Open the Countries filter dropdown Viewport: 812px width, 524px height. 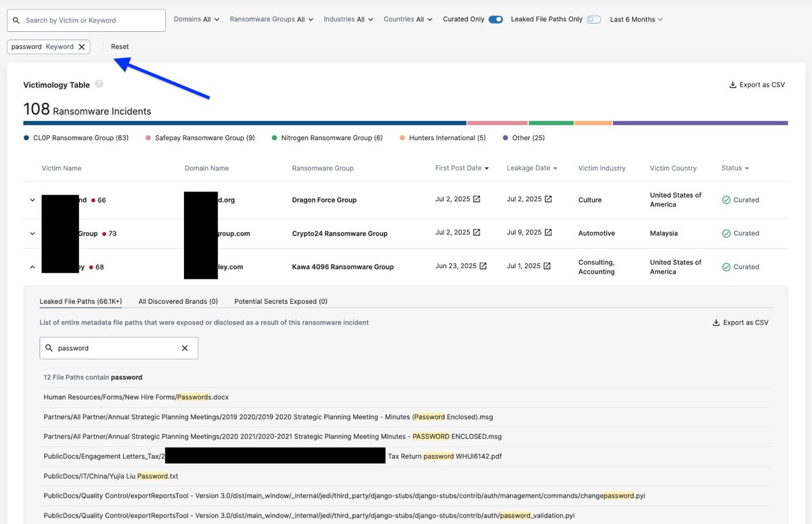point(408,20)
